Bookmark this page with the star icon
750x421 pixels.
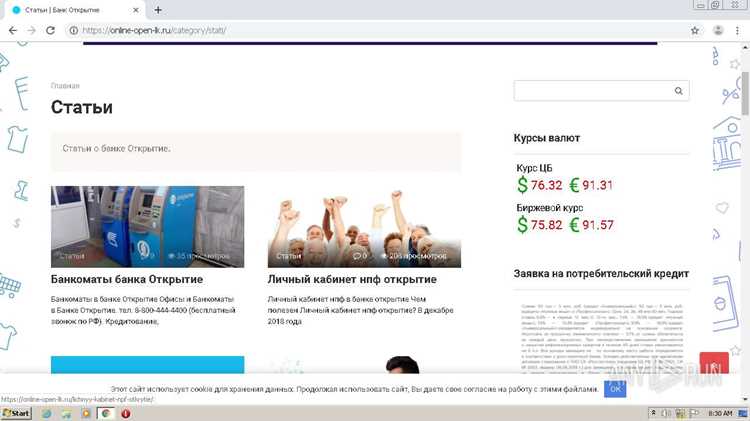click(x=695, y=30)
